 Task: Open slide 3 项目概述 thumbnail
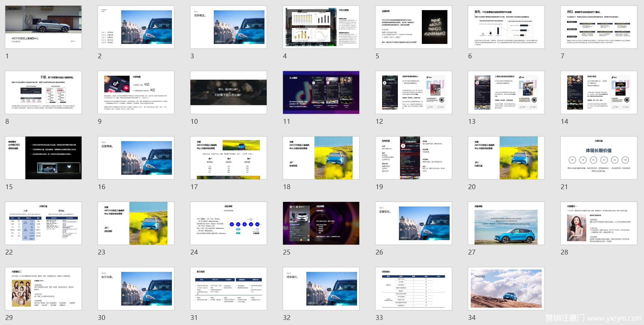click(229, 27)
